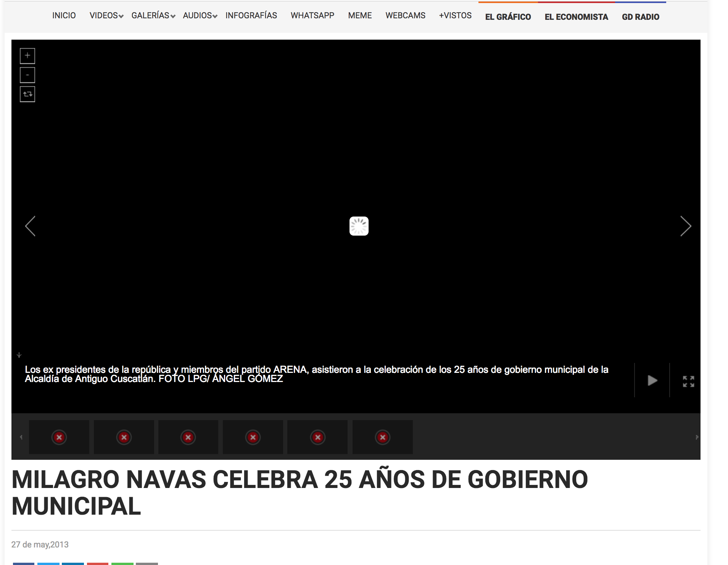The height and width of the screenshot is (565, 728).
Task: Visit the GD RADIO site link
Action: 641,17
